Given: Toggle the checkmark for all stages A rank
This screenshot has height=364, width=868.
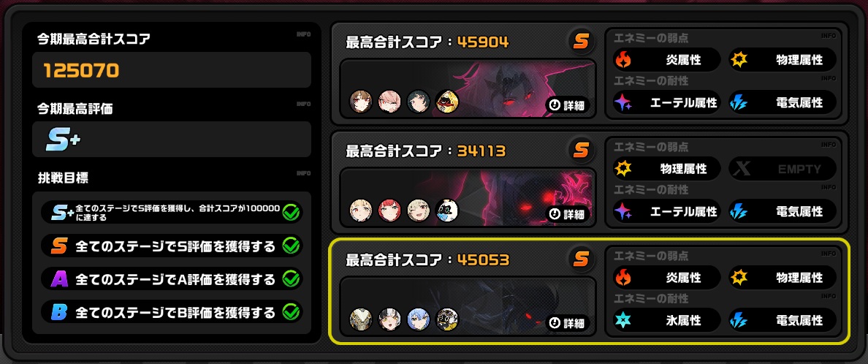Looking at the screenshot, I should coord(291,278).
